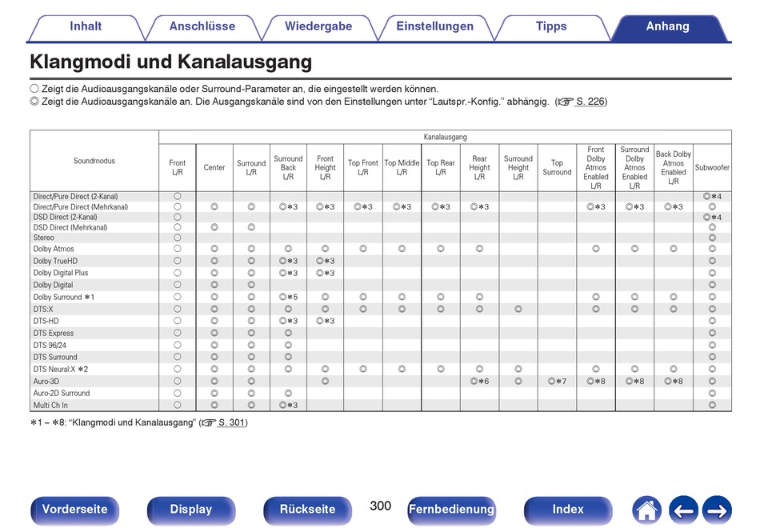Go to the home page icon
Screen dimensions: 760x532
646,510
